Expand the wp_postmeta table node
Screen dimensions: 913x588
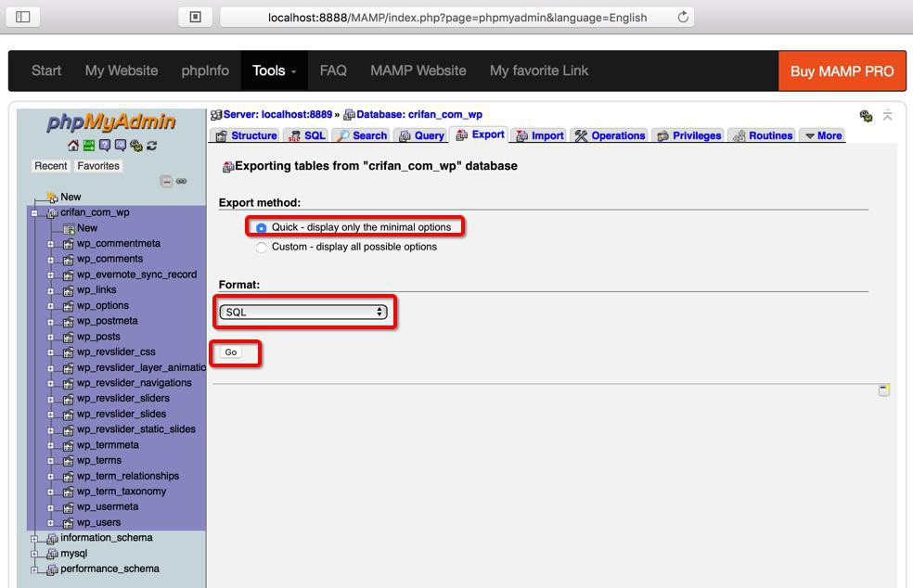click(51, 322)
